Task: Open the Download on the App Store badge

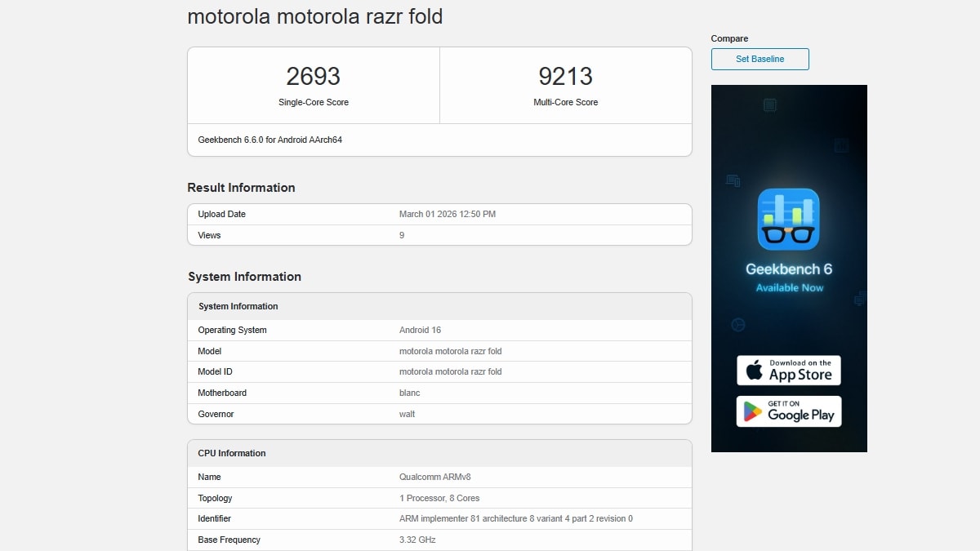Action: tap(788, 370)
